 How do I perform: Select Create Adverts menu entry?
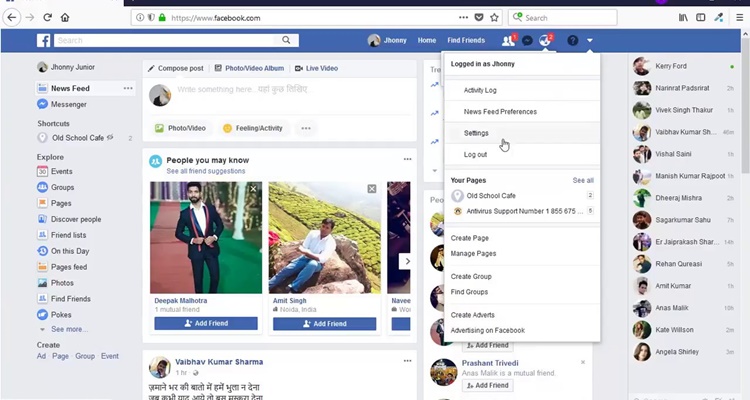(473, 315)
